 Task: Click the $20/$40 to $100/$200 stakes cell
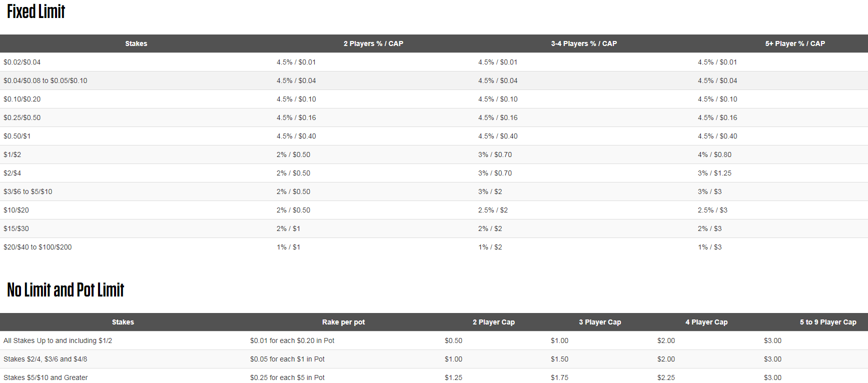(x=38, y=247)
